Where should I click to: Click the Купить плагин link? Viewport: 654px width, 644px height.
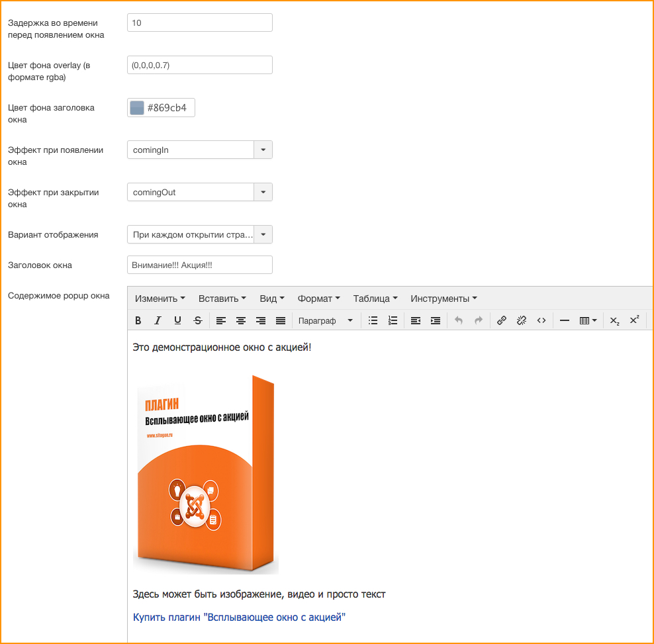tap(239, 618)
